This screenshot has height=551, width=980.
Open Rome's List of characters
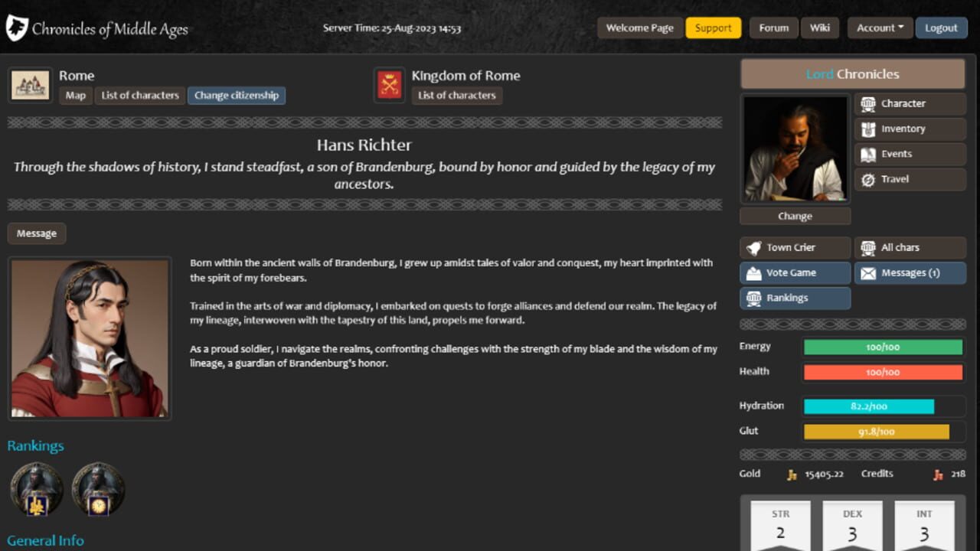point(140,96)
